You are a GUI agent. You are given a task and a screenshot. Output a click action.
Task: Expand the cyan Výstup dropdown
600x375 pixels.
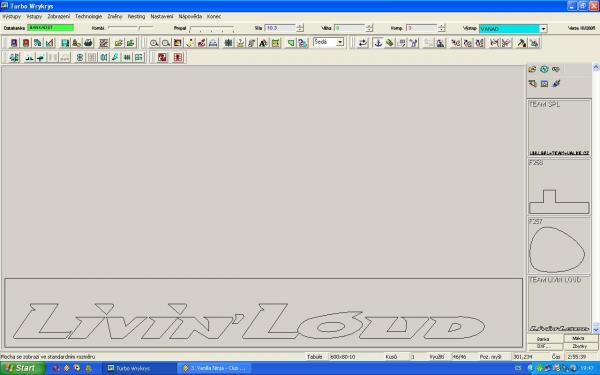(543, 29)
